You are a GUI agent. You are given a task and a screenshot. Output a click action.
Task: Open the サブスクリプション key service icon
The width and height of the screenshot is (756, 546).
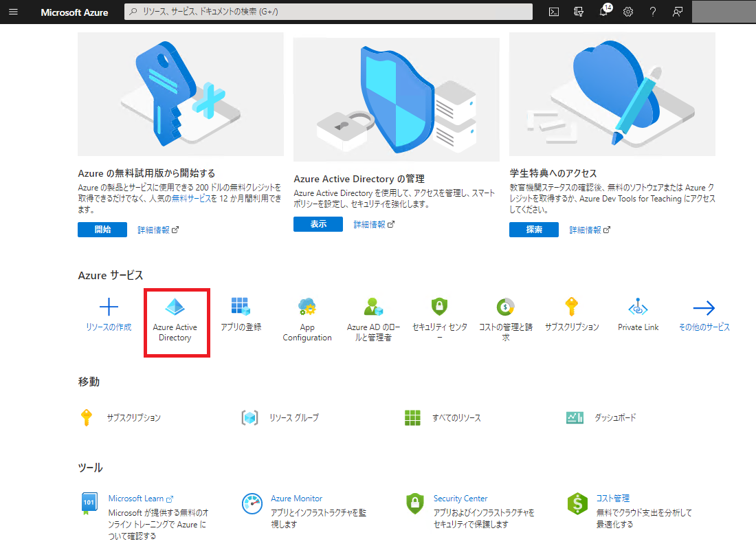pos(571,306)
